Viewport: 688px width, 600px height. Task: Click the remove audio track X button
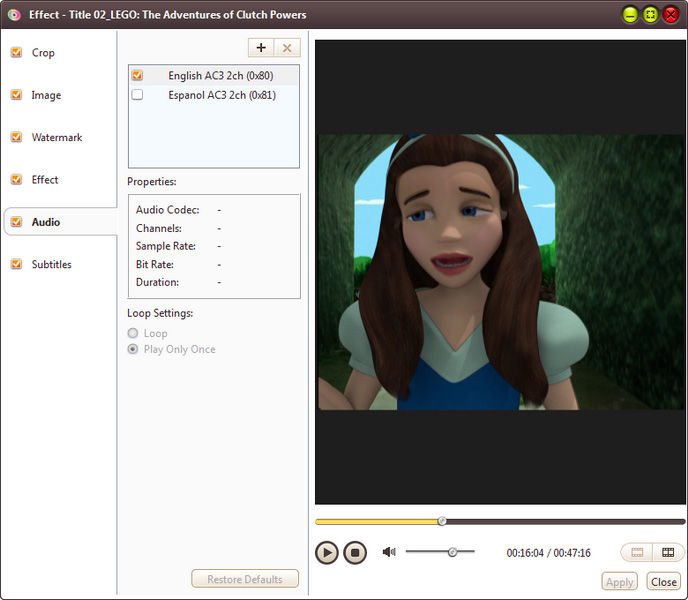tap(287, 48)
